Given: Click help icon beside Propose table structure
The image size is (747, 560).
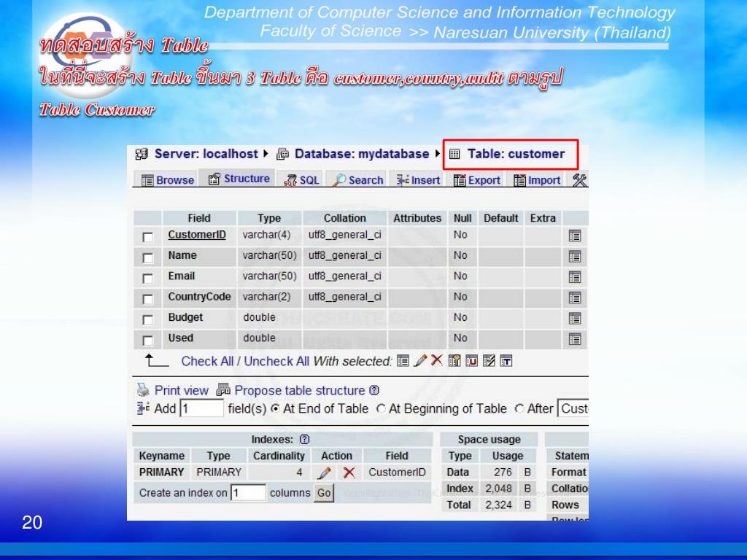Looking at the screenshot, I should [x=374, y=391].
